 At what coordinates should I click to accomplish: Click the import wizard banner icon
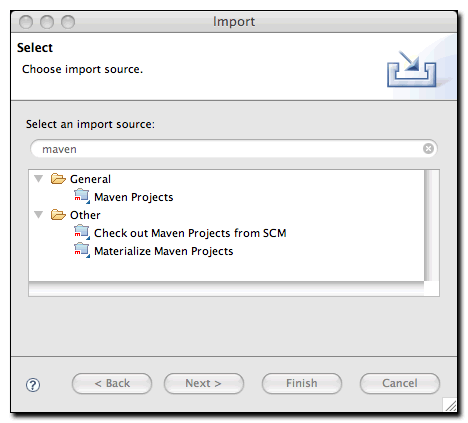[412, 69]
